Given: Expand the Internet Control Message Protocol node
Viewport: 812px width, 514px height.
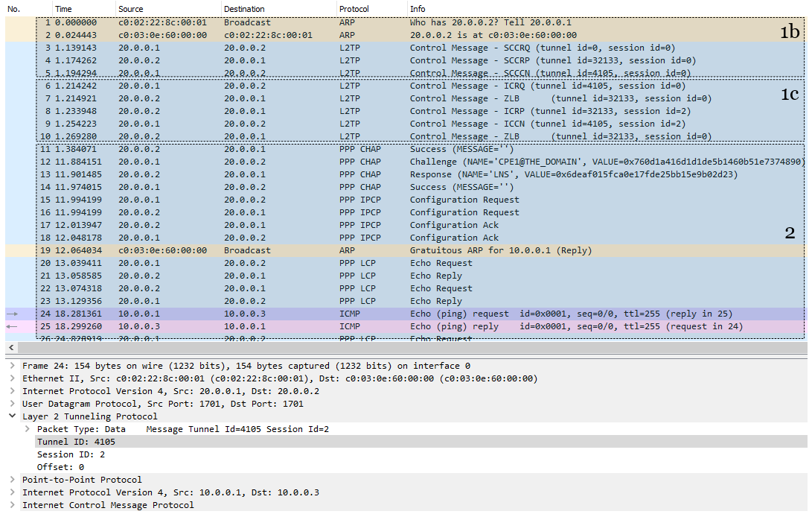Looking at the screenshot, I should pyautogui.click(x=12, y=504).
